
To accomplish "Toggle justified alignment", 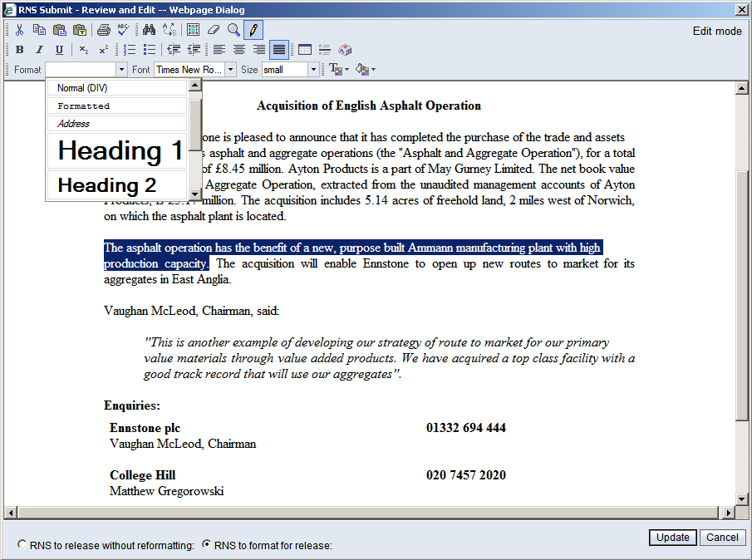I will 279,49.
